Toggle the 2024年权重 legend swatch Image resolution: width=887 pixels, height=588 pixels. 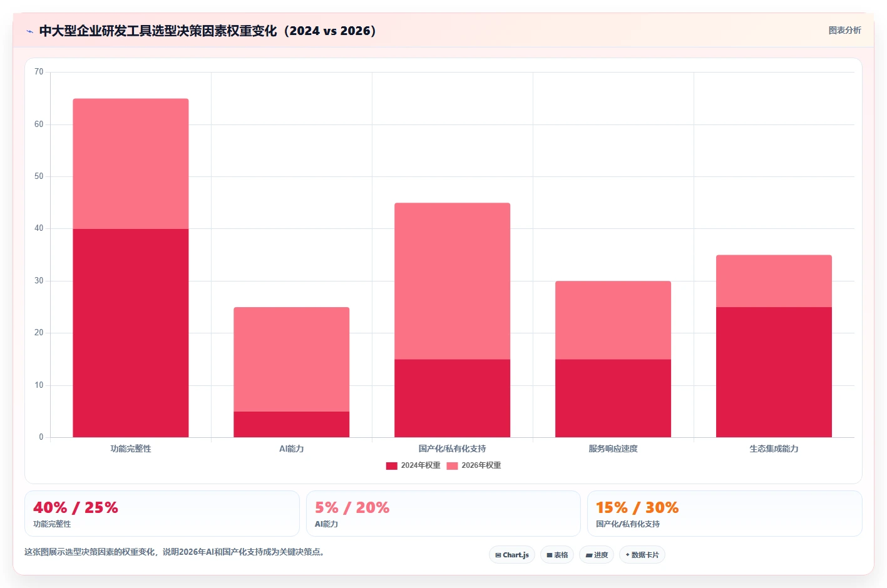tap(392, 465)
